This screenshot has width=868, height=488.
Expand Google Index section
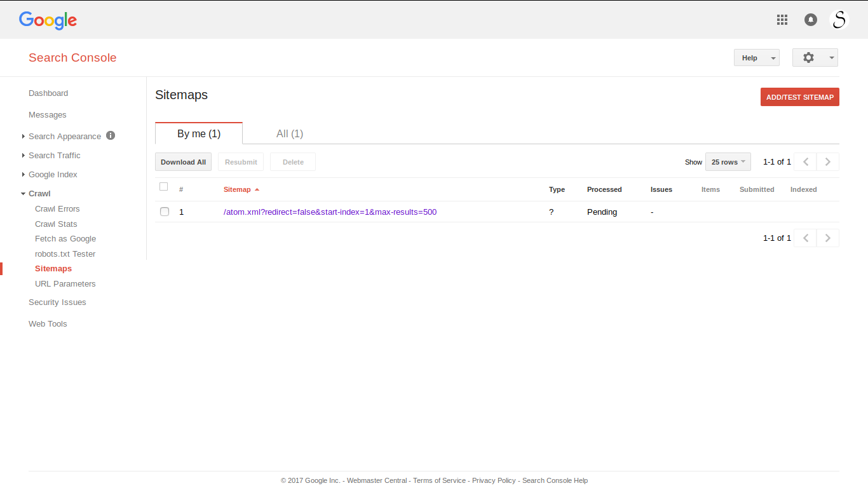pos(24,175)
